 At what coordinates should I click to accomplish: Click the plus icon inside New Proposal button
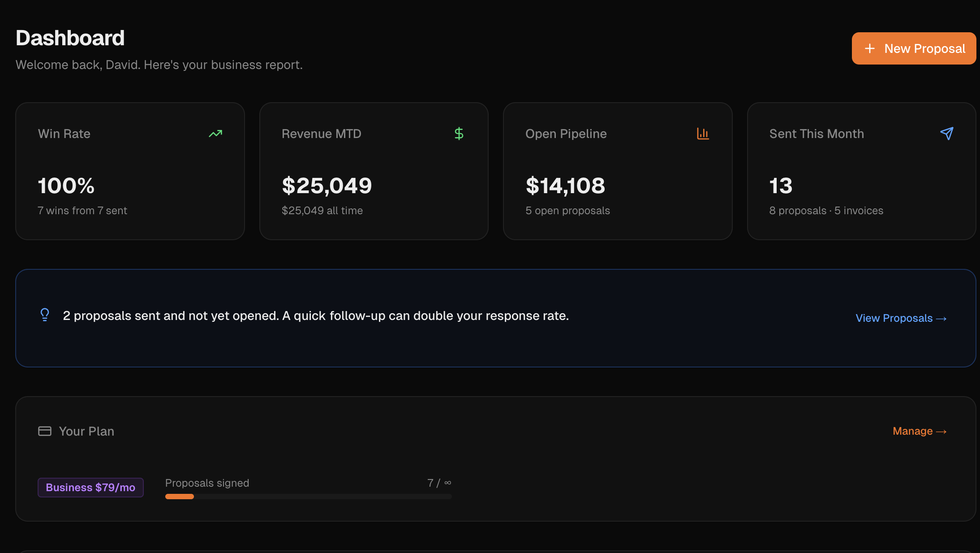(869, 48)
